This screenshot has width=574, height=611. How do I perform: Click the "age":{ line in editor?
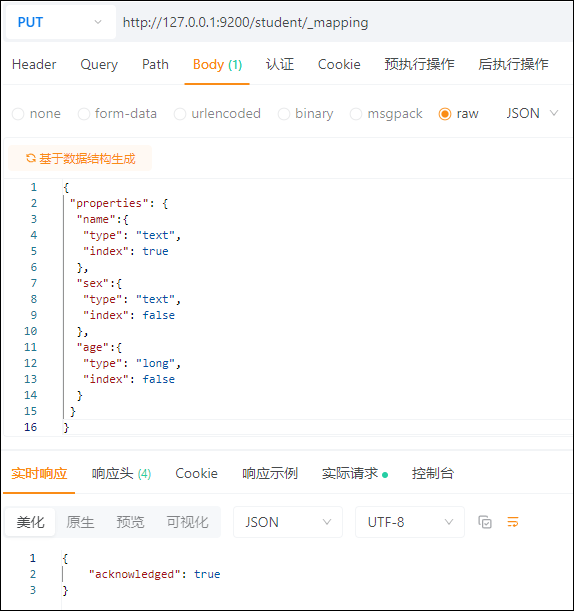99,347
